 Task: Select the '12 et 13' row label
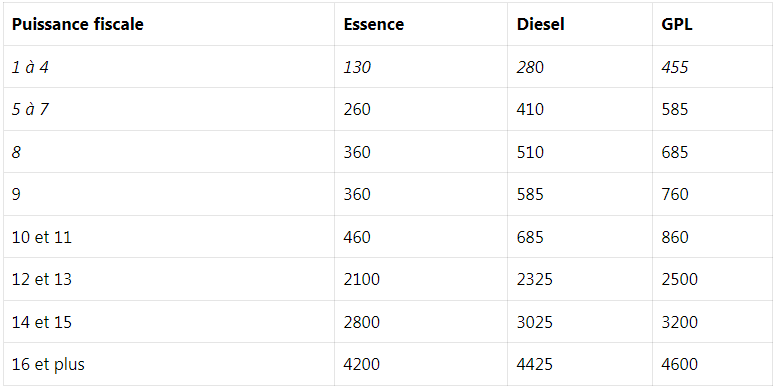[42, 279]
